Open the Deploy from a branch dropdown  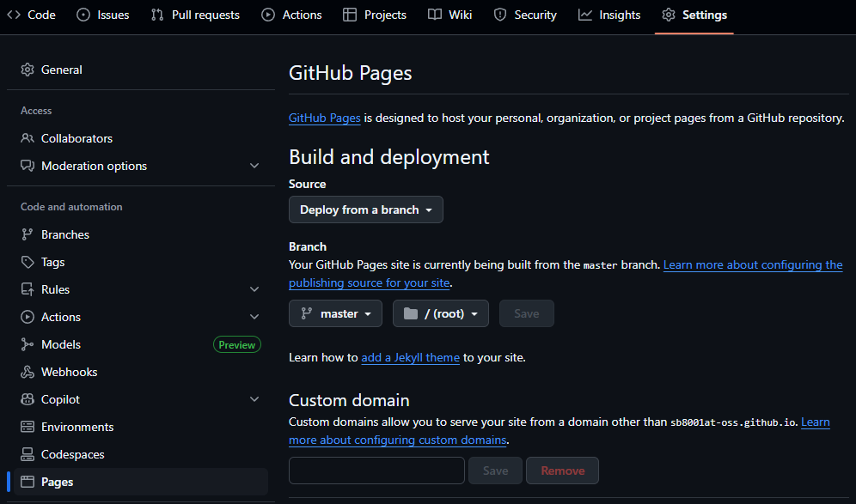[366, 209]
